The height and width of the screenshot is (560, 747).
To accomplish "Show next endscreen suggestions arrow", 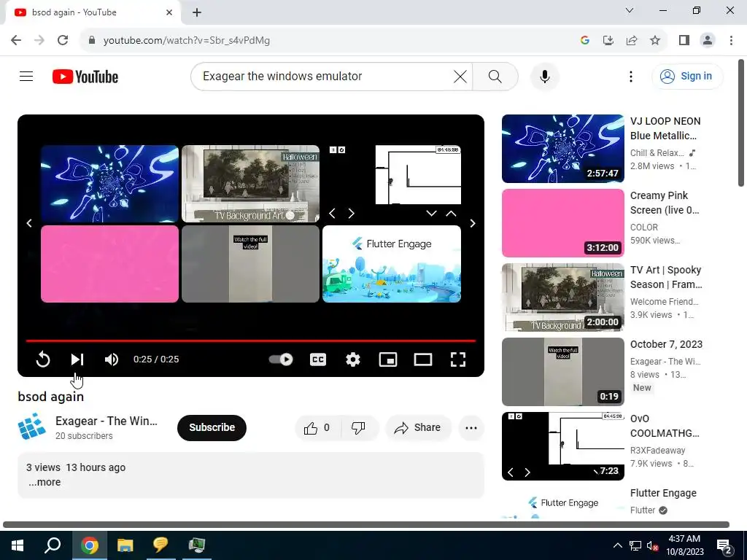I will tap(473, 223).
